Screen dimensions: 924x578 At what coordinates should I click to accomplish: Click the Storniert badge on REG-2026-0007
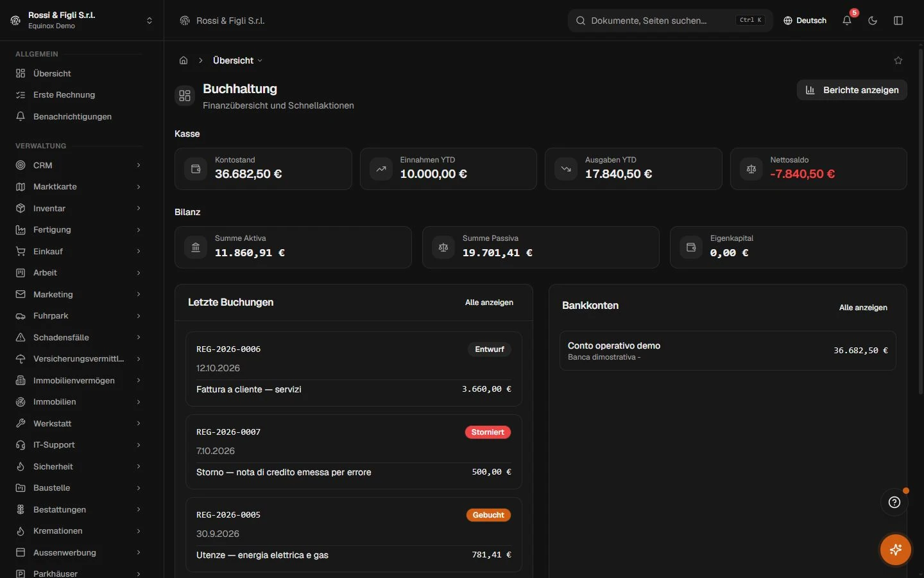click(488, 432)
